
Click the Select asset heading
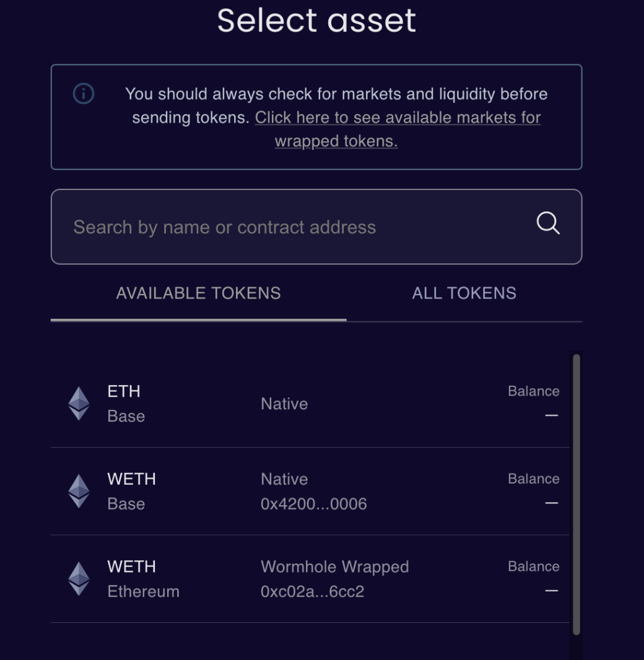point(316,20)
